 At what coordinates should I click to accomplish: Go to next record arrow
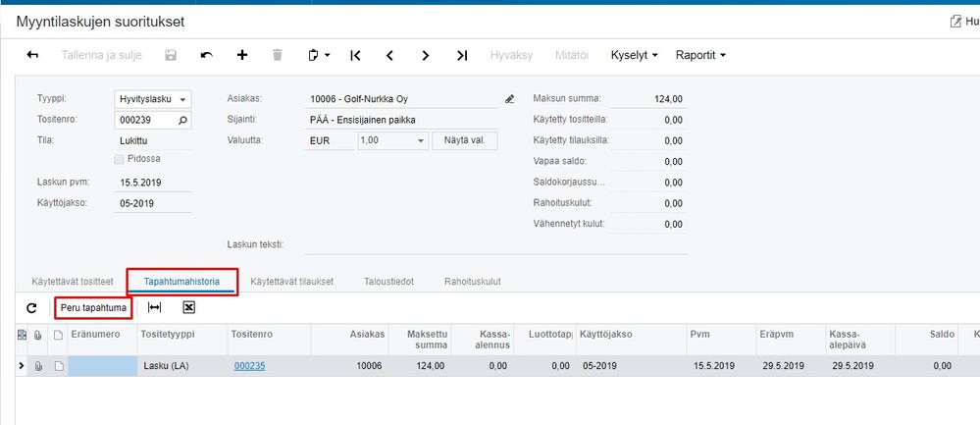click(x=426, y=55)
